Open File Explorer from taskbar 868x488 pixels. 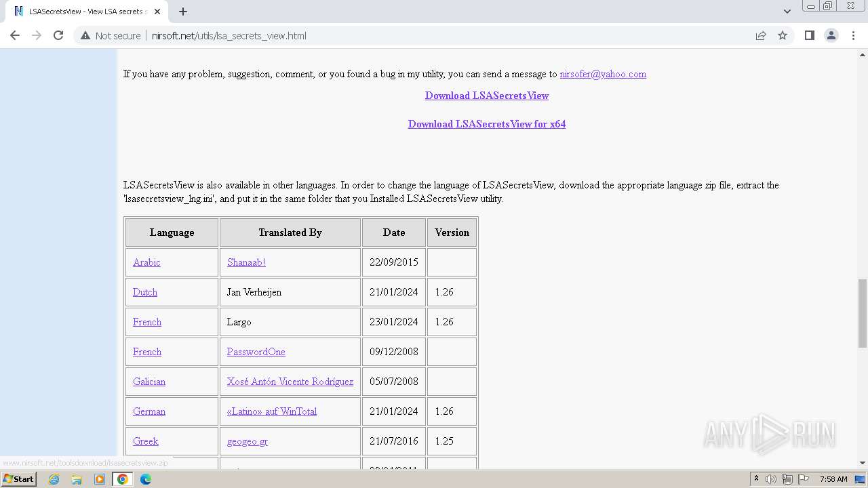[77, 479]
